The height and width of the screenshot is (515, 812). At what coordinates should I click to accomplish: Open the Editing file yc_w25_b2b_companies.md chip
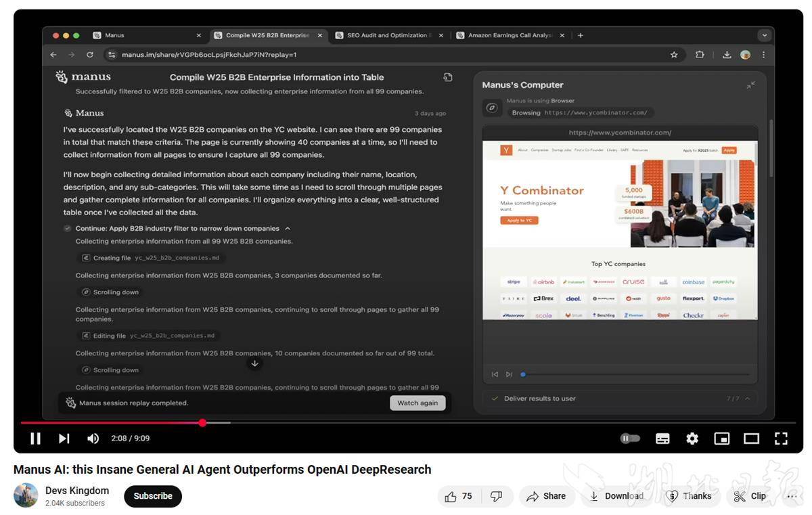click(148, 336)
